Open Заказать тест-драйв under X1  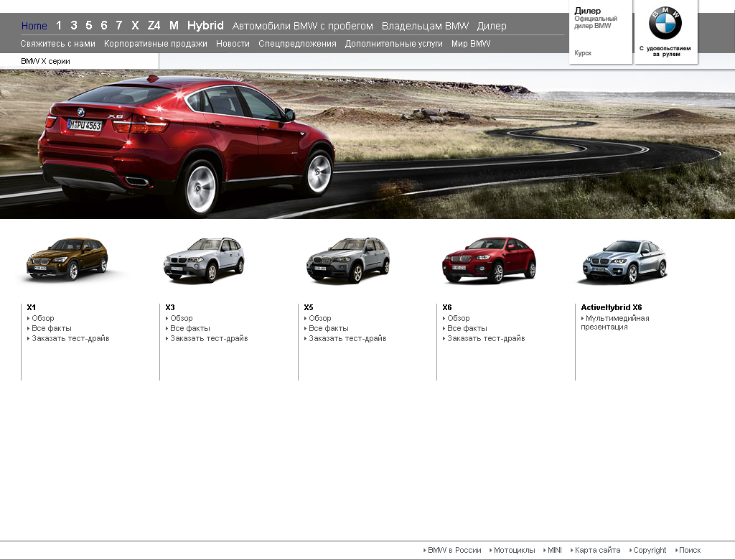click(x=70, y=338)
